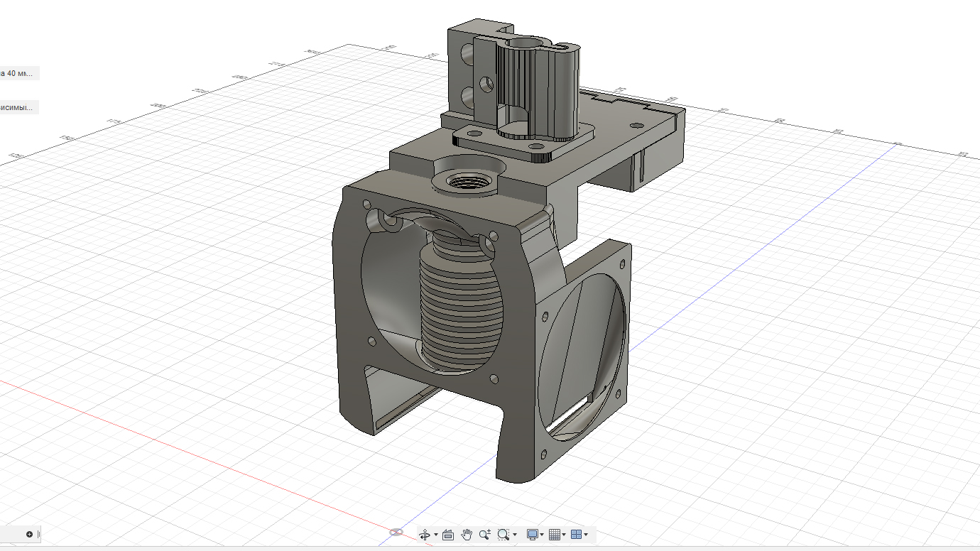This screenshot has width=980, height=551.
Task: Select the Pan hand tool
Action: pos(467,535)
